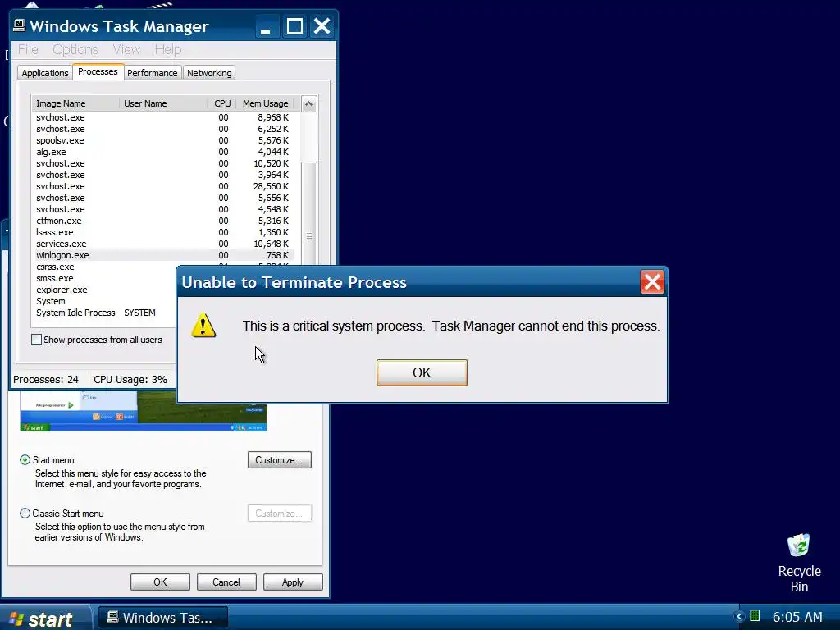Select svchost.exe using 28,560 K memory
Image resolution: width=840 pixels, height=630 pixels.
click(163, 186)
